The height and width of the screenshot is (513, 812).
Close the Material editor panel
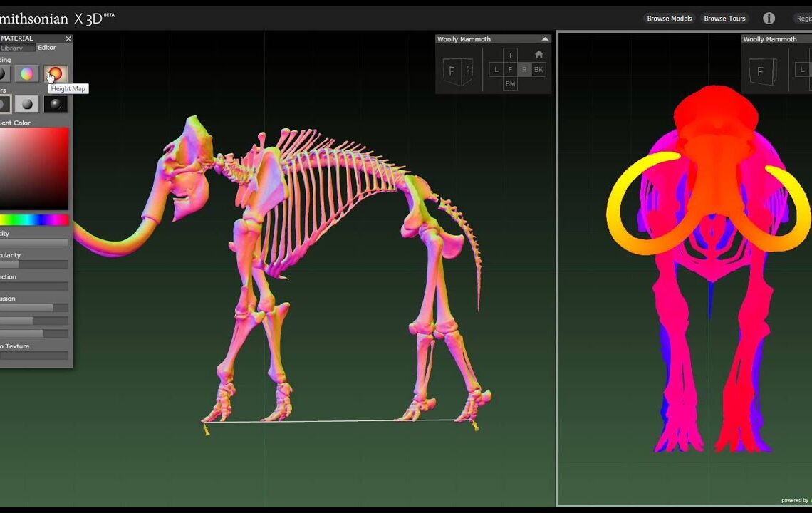pos(68,38)
